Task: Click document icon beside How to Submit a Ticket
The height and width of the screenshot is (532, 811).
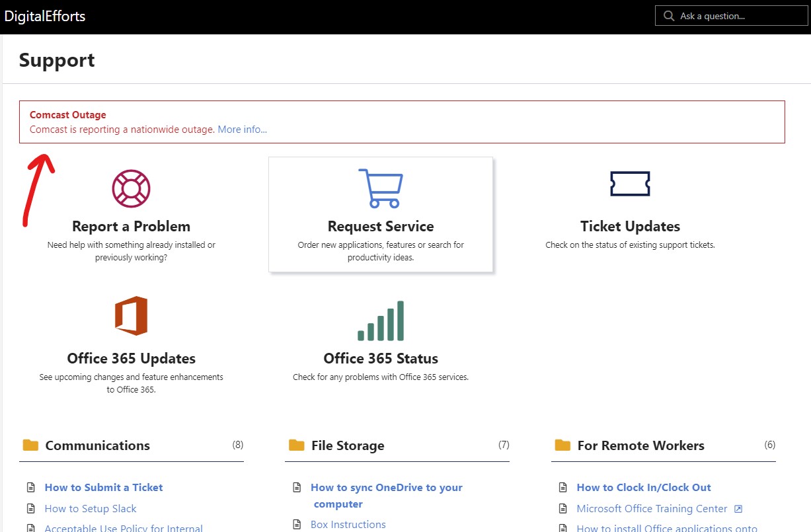Action: click(30, 488)
